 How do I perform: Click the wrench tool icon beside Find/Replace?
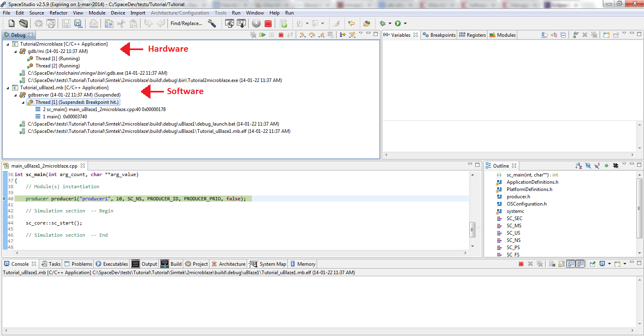[212, 23]
